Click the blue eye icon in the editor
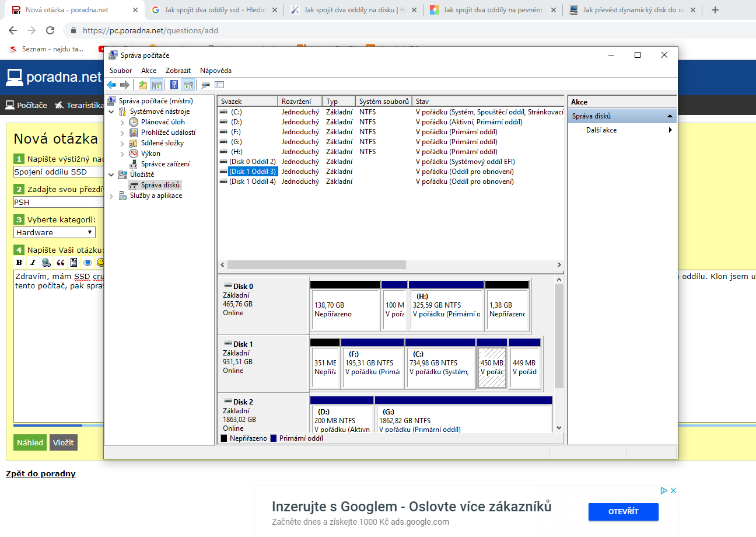The height and width of the screenshot is (537, 756). 87,262
